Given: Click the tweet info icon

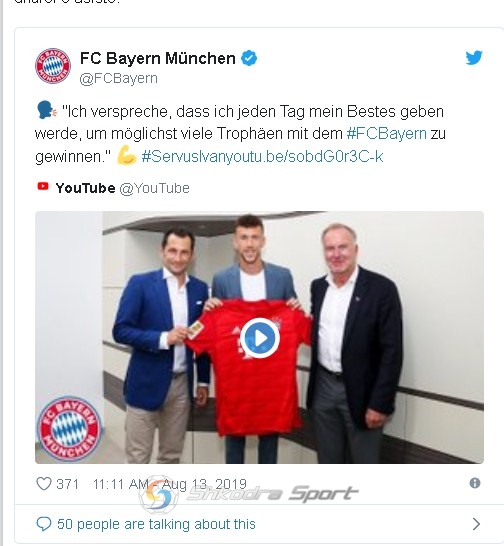Looking at the screenshot, I should 475,483.
